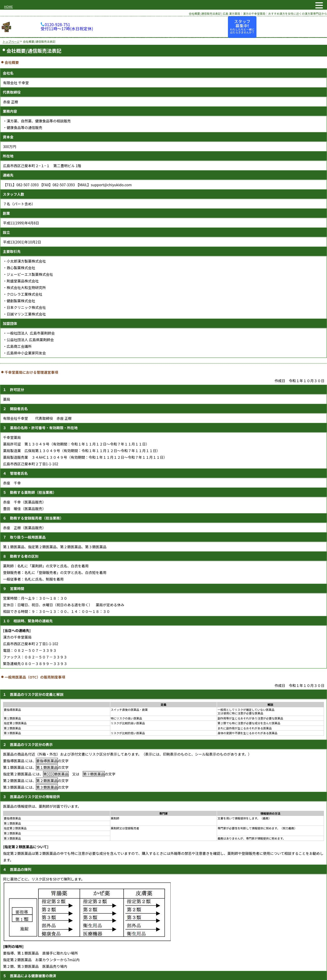Click 解説 column header in risk table
The image size is (327, 980).
[x=270, y=705]
